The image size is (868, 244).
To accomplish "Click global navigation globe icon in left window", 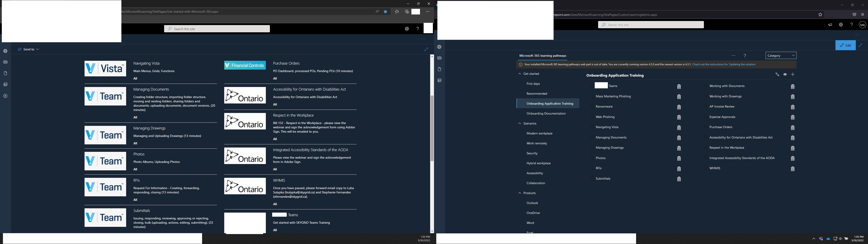I will tap(5, 51).
